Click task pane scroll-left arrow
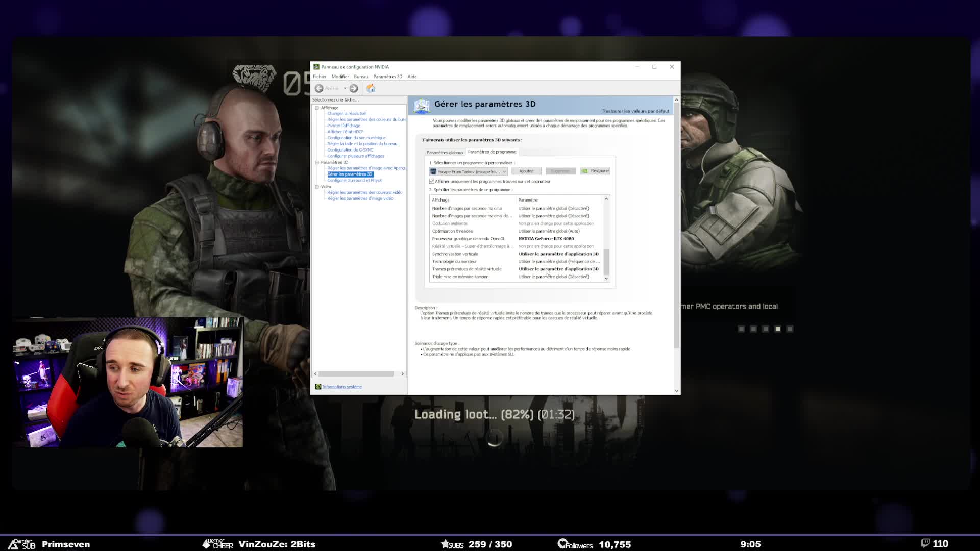 [x=315, y=374]
